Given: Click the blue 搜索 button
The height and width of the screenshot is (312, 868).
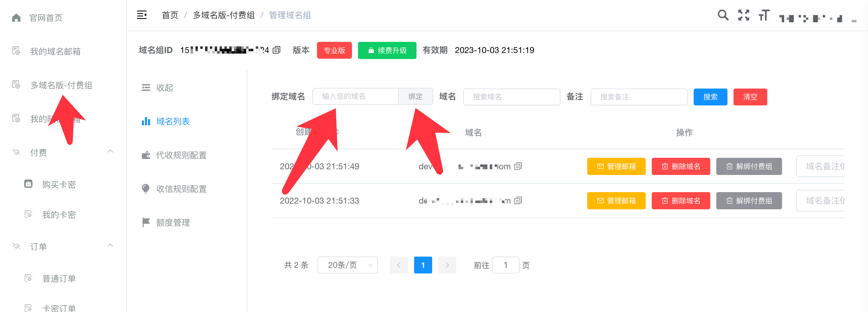Looking at the screenshot, I should point(710,97).
